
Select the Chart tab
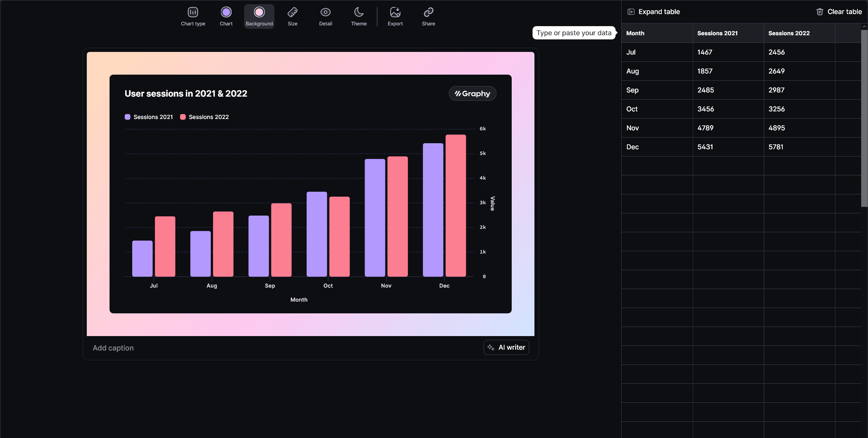pos(226,16)
